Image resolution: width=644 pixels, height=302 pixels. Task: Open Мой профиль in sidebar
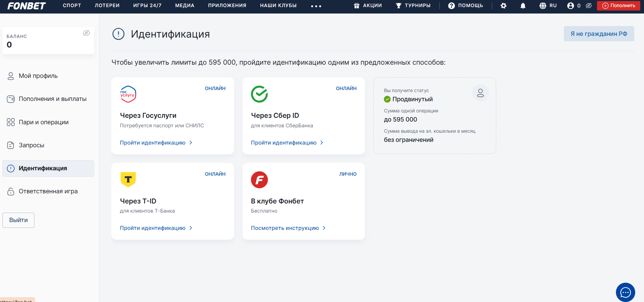pos(38,76)
